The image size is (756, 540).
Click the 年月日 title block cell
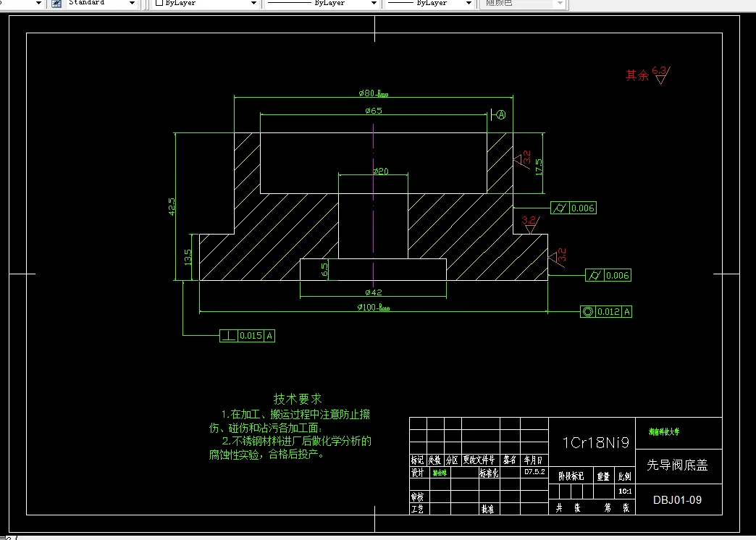coord(534,460)
